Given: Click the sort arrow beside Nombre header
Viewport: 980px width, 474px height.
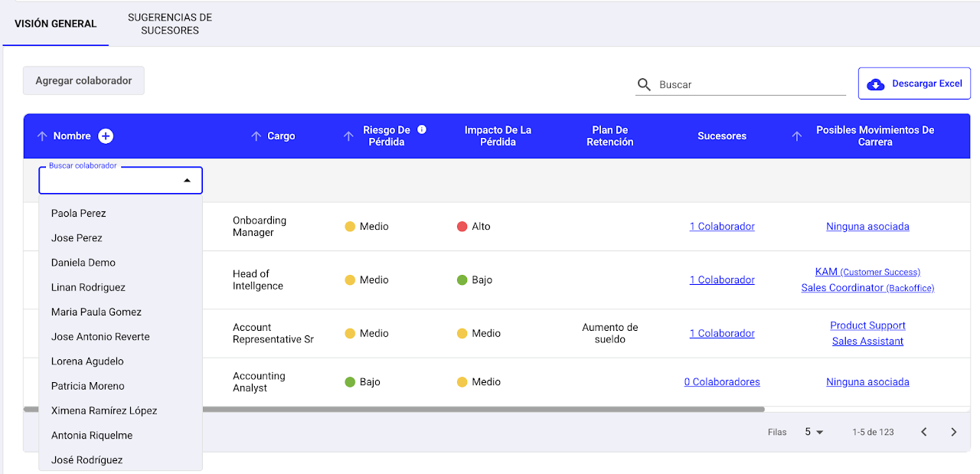Looking at the screenshot, I should pyautogui.click(x=42, y=136).
